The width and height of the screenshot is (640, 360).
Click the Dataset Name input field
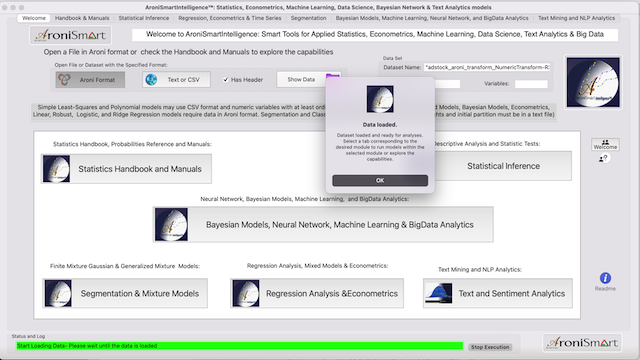point(487,67)
